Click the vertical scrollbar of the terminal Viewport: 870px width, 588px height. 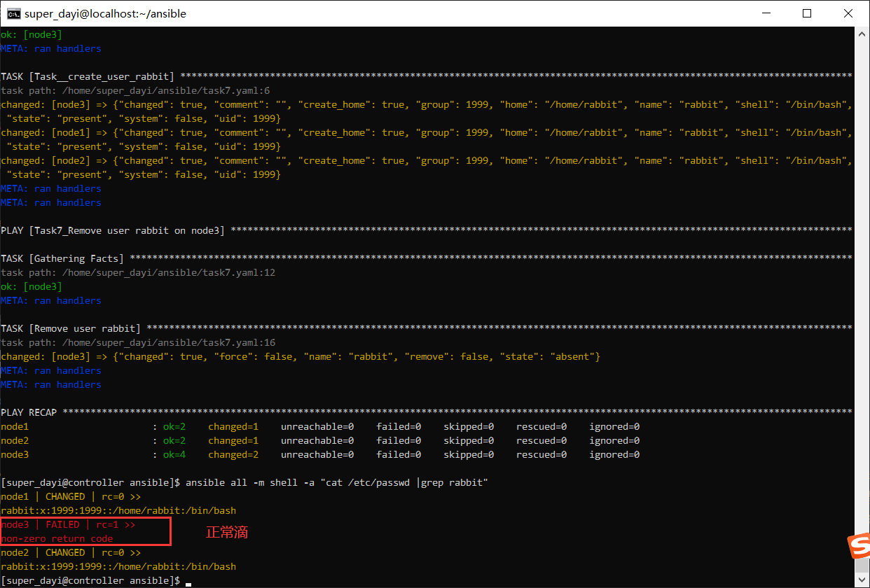[x=861, y=307]
